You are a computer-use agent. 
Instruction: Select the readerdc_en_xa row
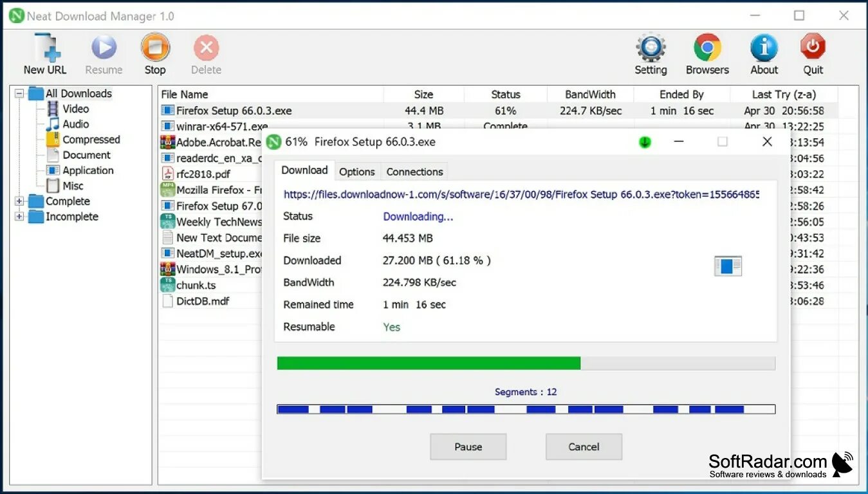click(x=210, y=158)
